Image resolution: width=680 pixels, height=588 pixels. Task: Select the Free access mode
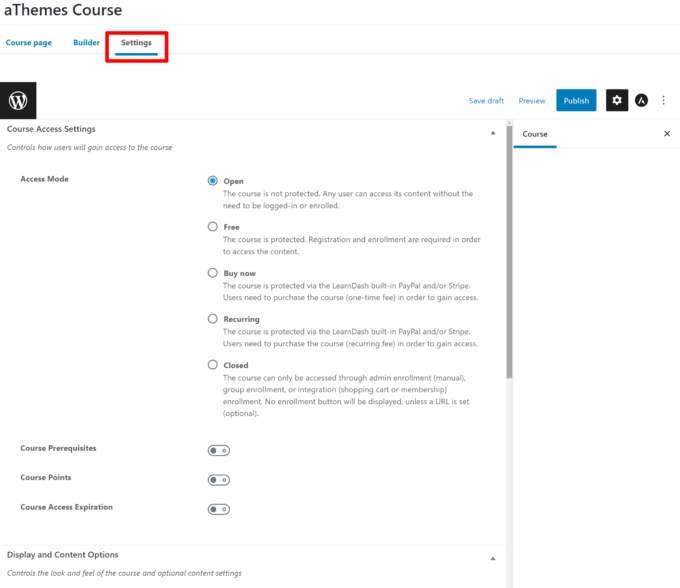coord(212,226)
